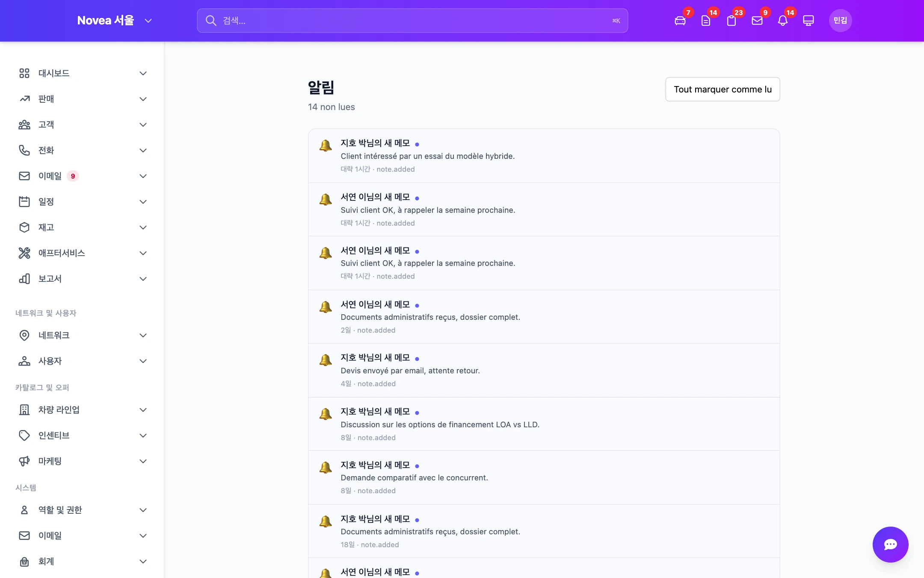This screenshot has width=924, height=578.
Task: Expand the 판매 section chevron
Action: tap(143, 99)
